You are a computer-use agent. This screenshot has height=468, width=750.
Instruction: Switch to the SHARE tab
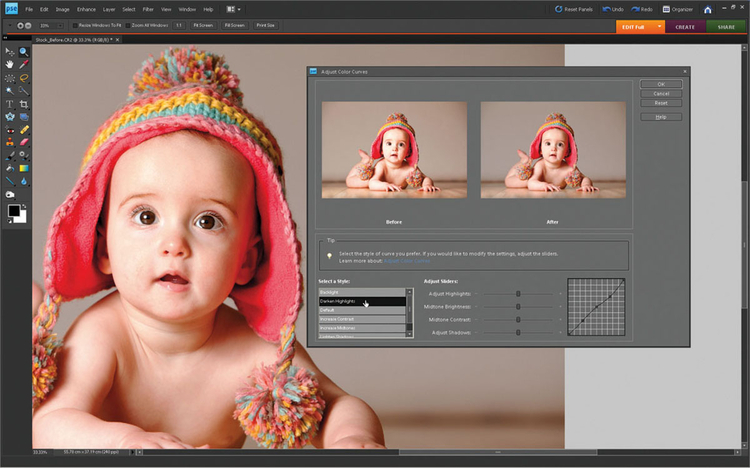coord(726,27)
